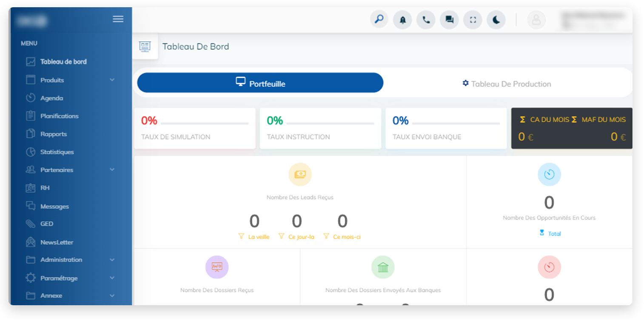
Task: Collapse sidebar using hamburger menu icon
Action: pyautogui.click(x=118, y=19)
